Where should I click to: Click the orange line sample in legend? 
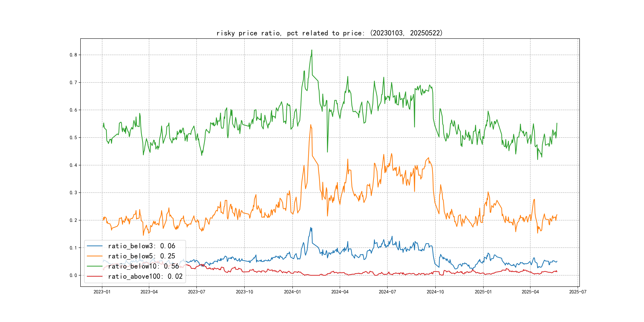pyautogui.click(x=95, y=256)
